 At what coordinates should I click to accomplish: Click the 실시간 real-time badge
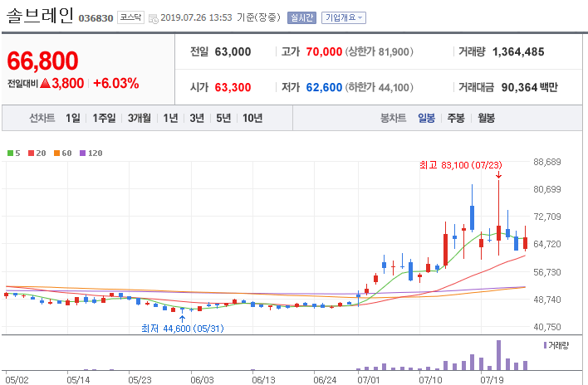301,17
